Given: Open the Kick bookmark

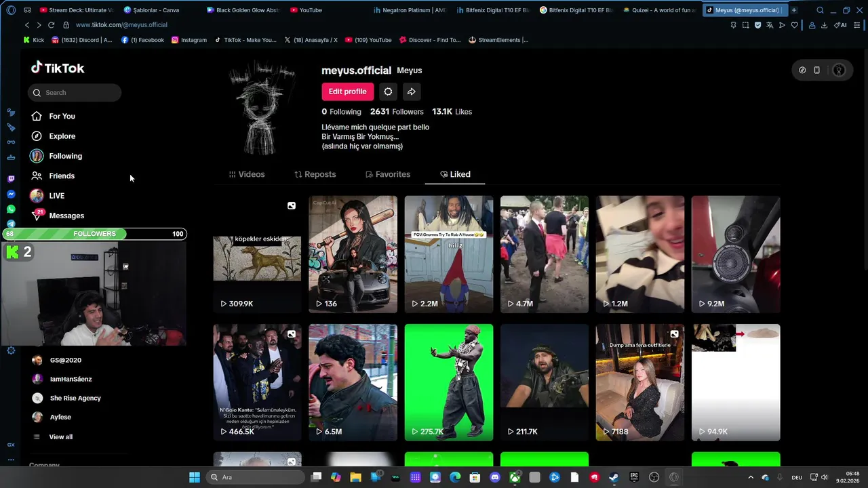Looking at the screenshot, I should tap(34, 40).
